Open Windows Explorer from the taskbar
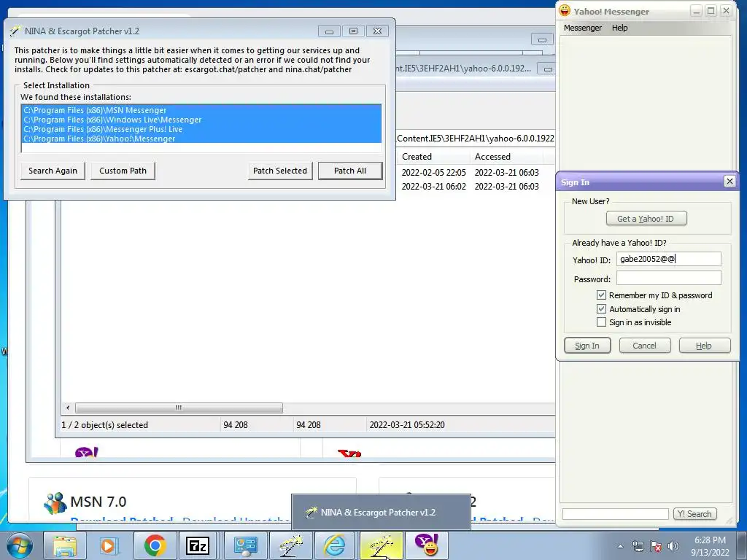This screenshot has width=747, height=560. pos(65,545)
